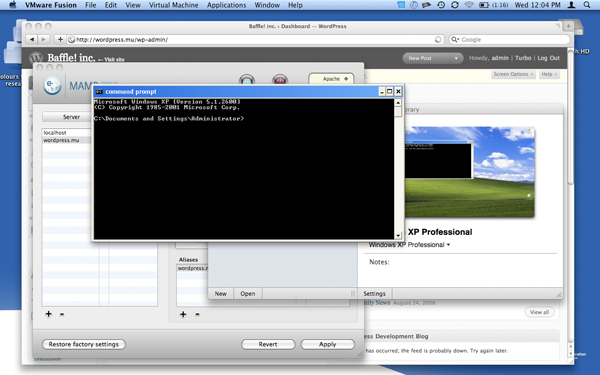Open the Baffle! inc. site title link

point(71,57)
